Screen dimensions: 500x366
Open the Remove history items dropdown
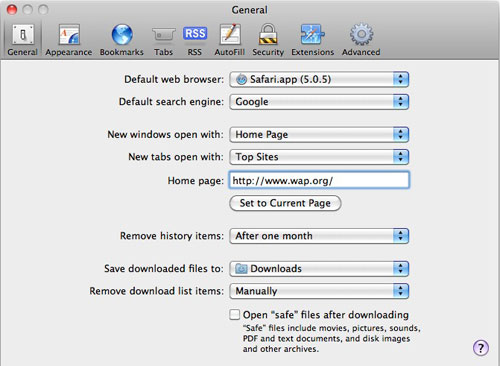pos(319,236)
